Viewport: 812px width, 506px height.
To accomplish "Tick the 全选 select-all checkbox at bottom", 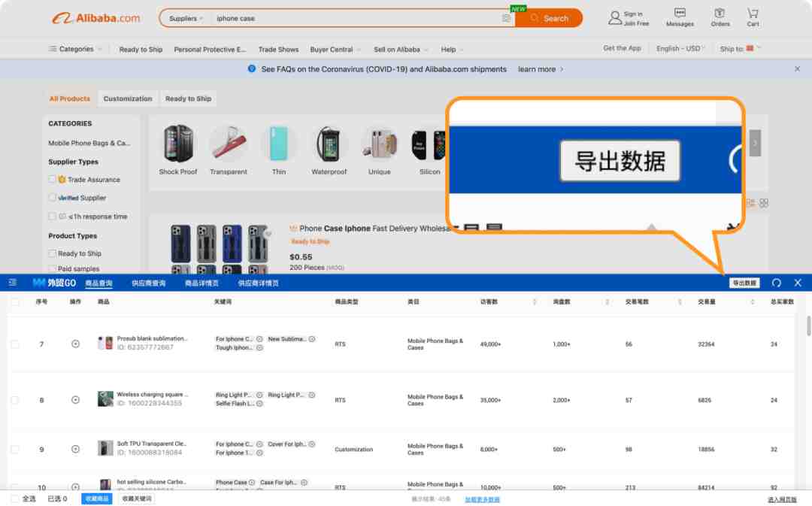I will point(14,498).
